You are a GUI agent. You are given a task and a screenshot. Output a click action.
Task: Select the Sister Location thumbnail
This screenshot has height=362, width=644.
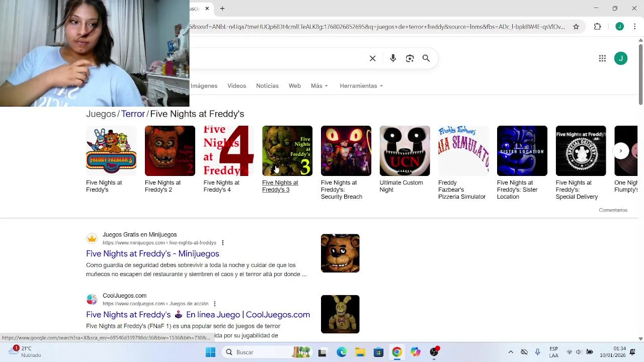pos(522,151)
